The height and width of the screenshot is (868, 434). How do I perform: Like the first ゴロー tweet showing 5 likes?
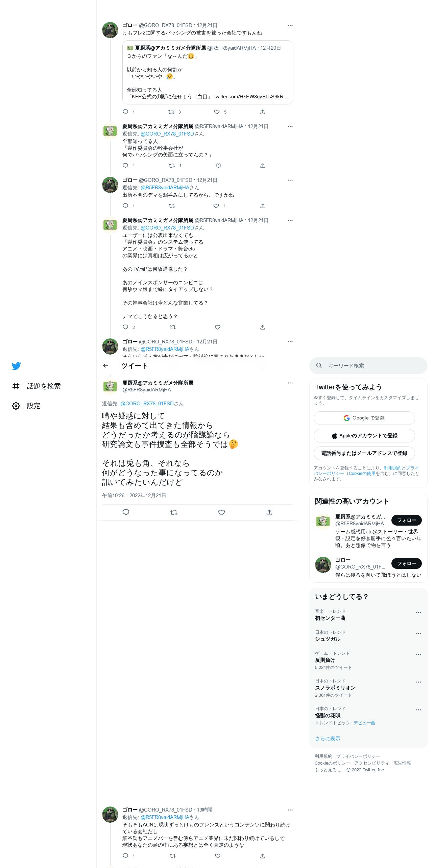pos(217,112)
